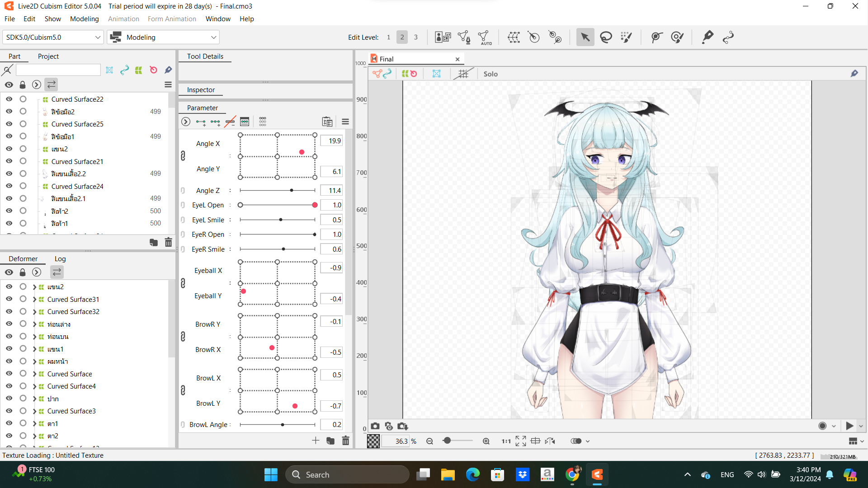Expand the Curved Surface3 deformer node
Viewport: 868px width, 488px height.
pos(34,411)
